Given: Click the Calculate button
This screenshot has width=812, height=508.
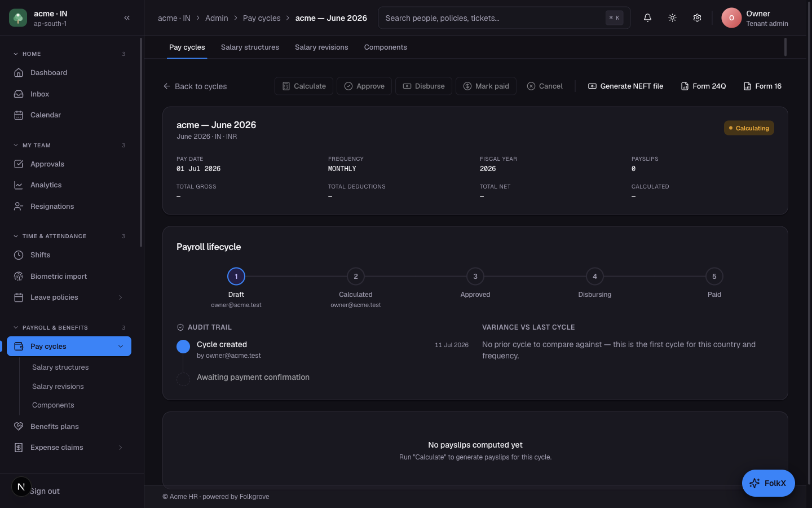Looking at the screenshot, I should [x=304, y=86].
